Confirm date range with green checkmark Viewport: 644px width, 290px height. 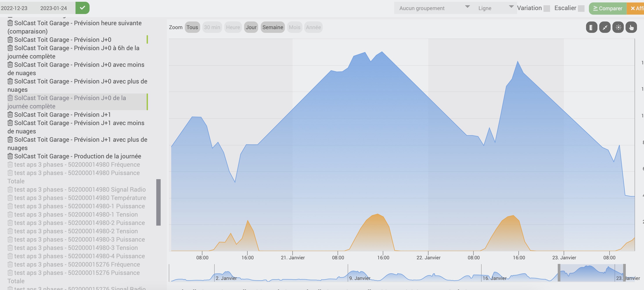coord(83,8)
